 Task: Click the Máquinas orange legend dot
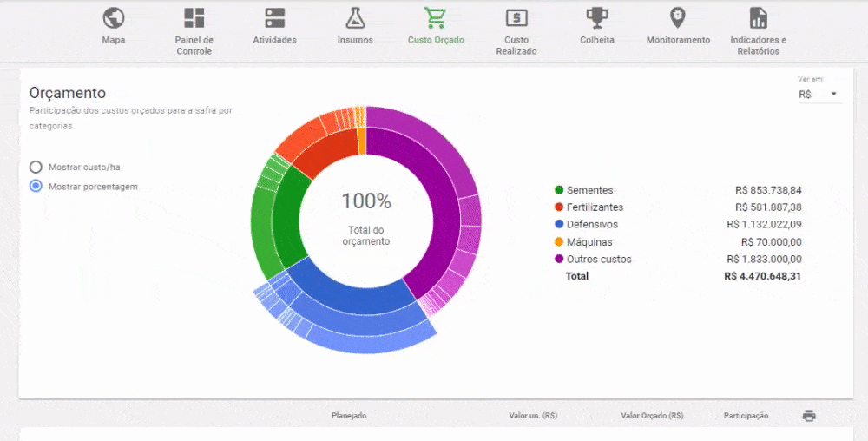click(559, 242)
